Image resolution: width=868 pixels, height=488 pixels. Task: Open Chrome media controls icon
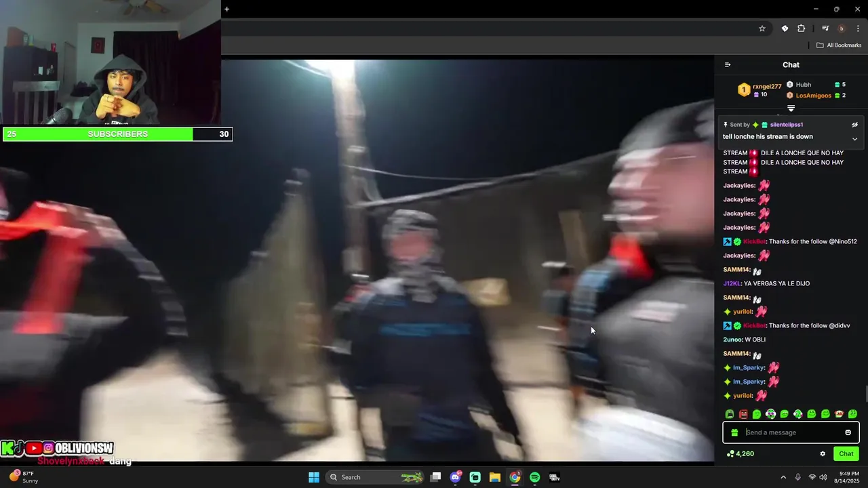(825, 28)
